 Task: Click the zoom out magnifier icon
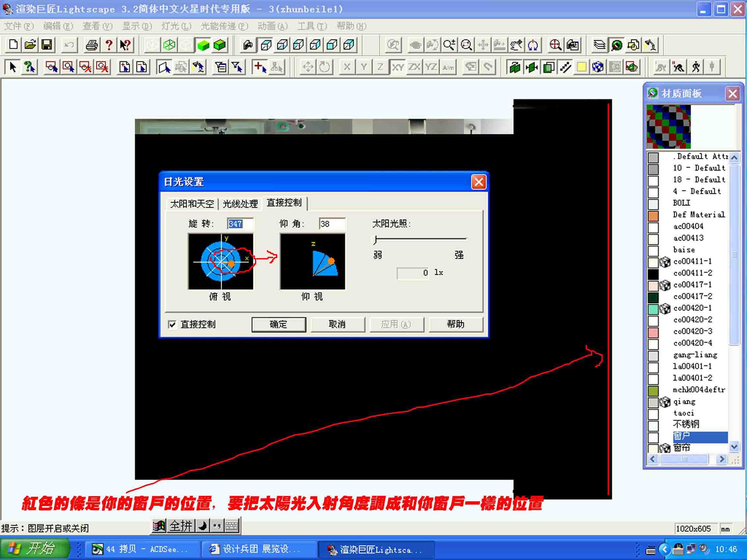click(466, 45)
